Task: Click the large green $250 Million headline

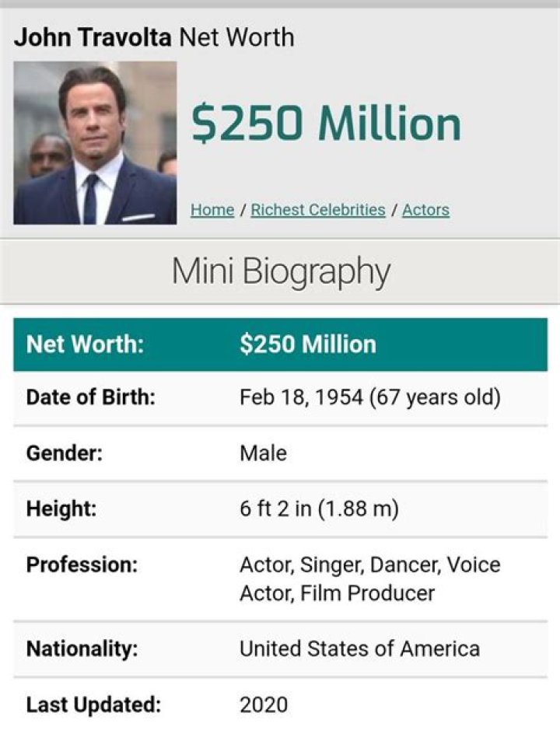Action: click(326, 124)
